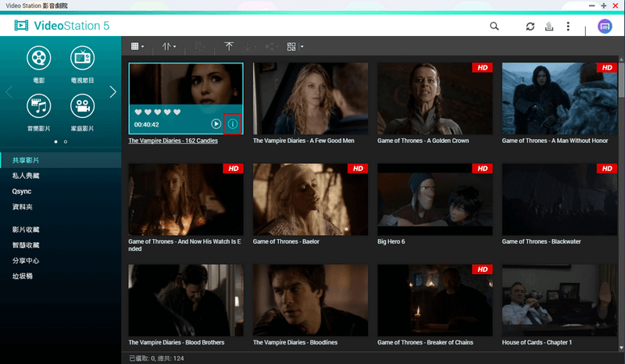The image size is (625, 364).
Task: Open House of Cards - Chapter 1 thumbnail
Action: [559, 300]
